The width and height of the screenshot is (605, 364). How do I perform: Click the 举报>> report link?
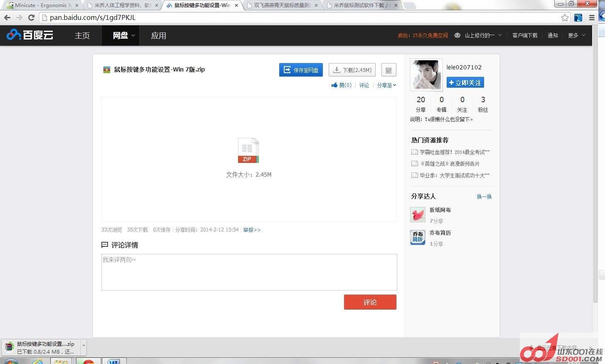(252, 230)
